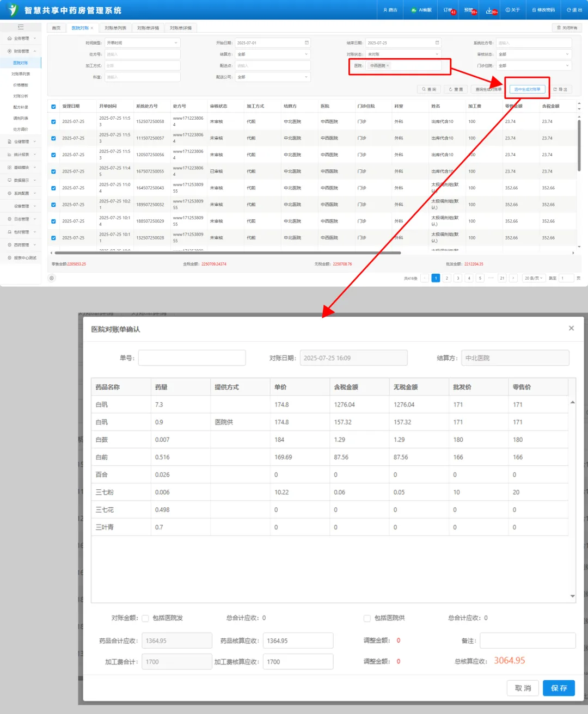The image size is (588, 714).
Task: Expand the 仓储管理 sidebar menu
Action: 22,141
